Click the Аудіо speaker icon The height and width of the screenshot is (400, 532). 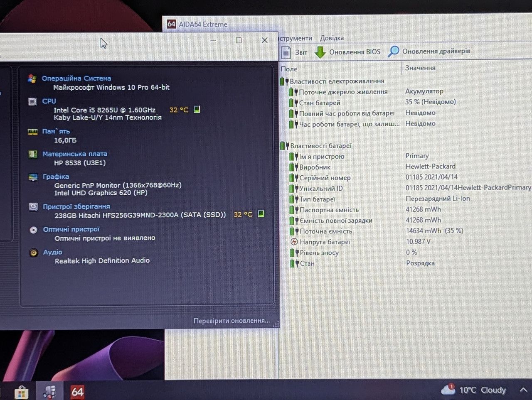coord(34,253)
